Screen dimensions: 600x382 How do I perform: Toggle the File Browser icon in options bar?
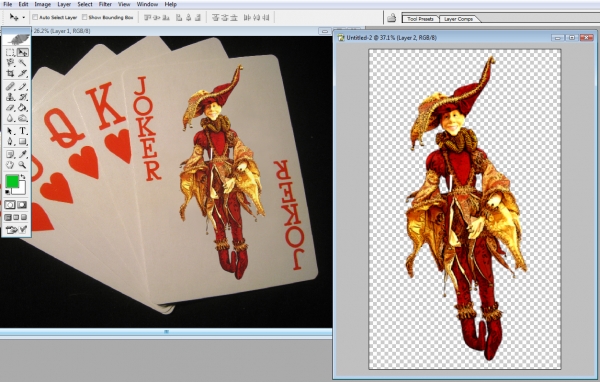[x=391, y=18]
